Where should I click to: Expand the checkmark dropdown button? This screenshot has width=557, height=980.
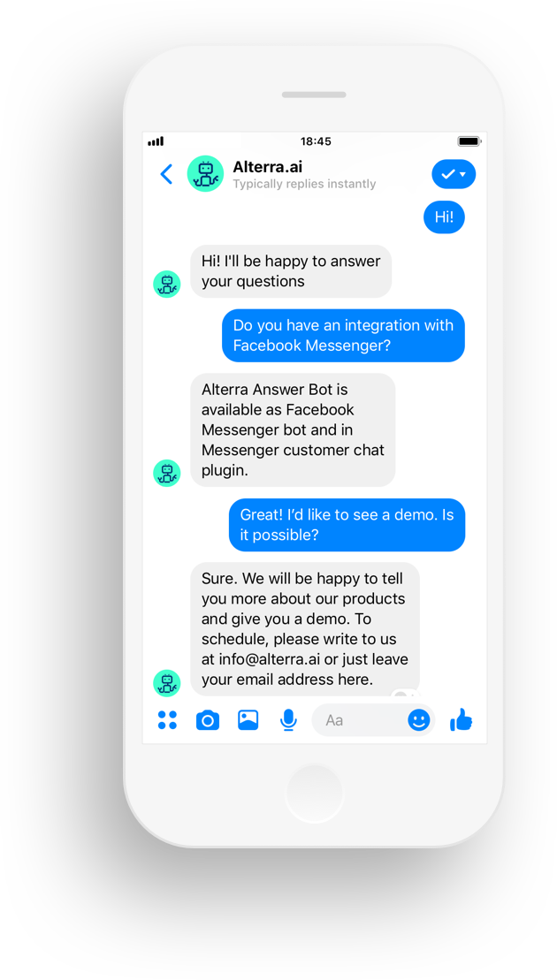pyautogui.click(x=454, y=174)
